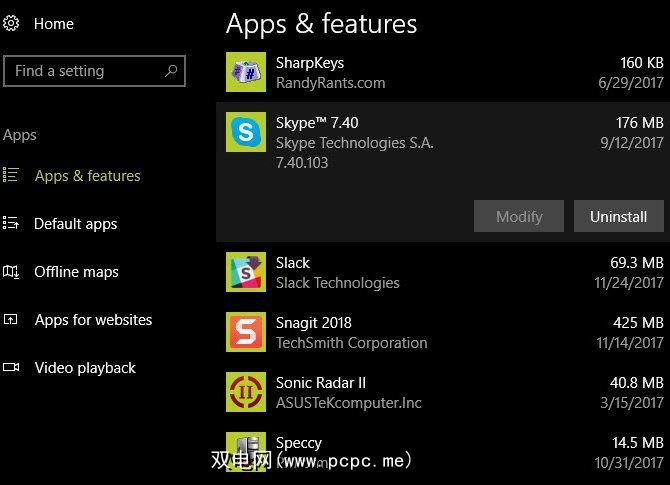This screenshot has width=670, height=485.
Task: Select the Speccy app entry
Action: click(444, 452)
